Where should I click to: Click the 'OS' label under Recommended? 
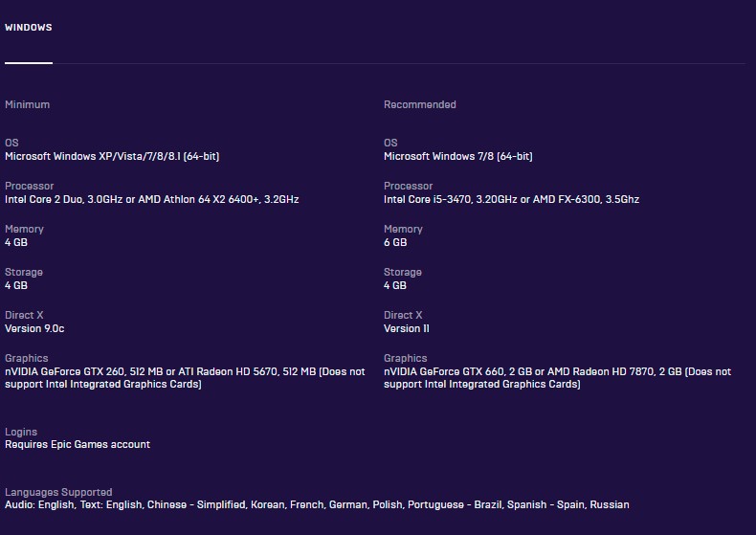click(390, 143)
